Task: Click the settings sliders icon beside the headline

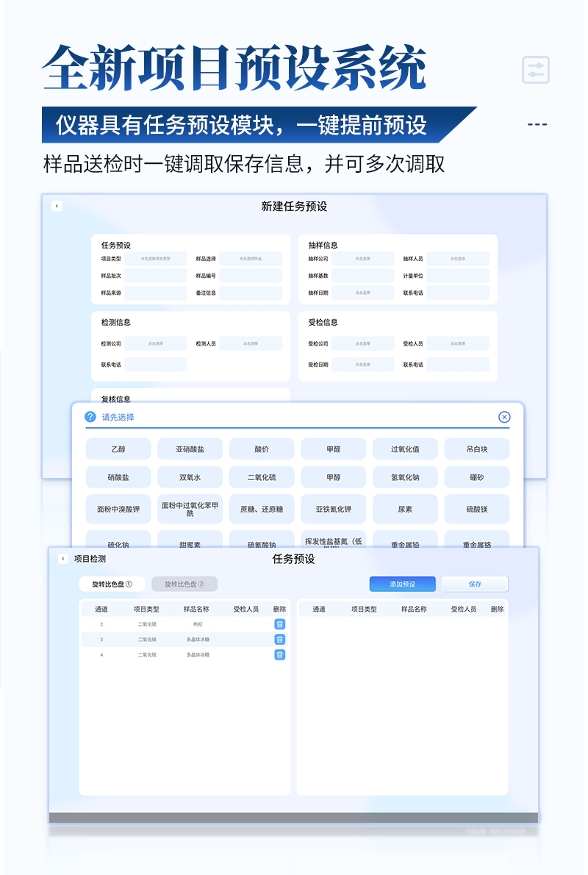Action: (x=536, y=70)
